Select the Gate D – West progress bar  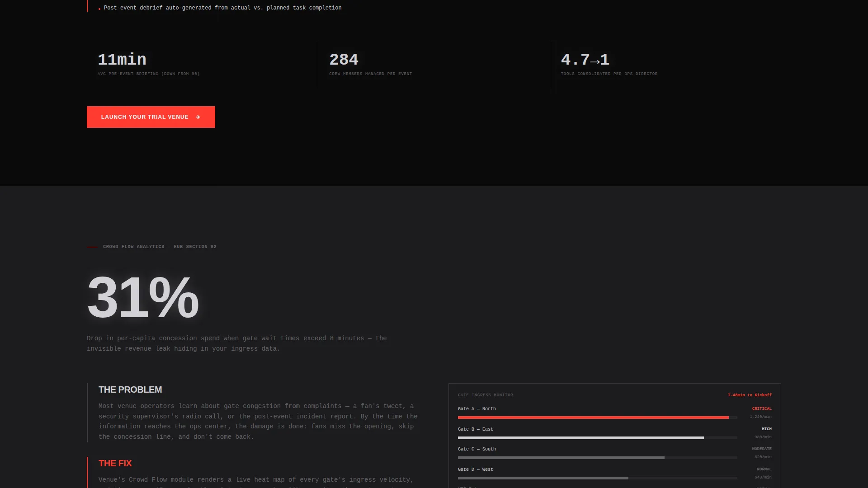(597, 478)
